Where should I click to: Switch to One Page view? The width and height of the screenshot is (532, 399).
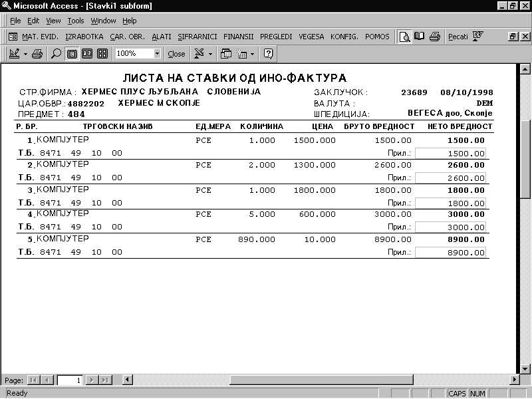pyautogui.click(x=72, y=53)
